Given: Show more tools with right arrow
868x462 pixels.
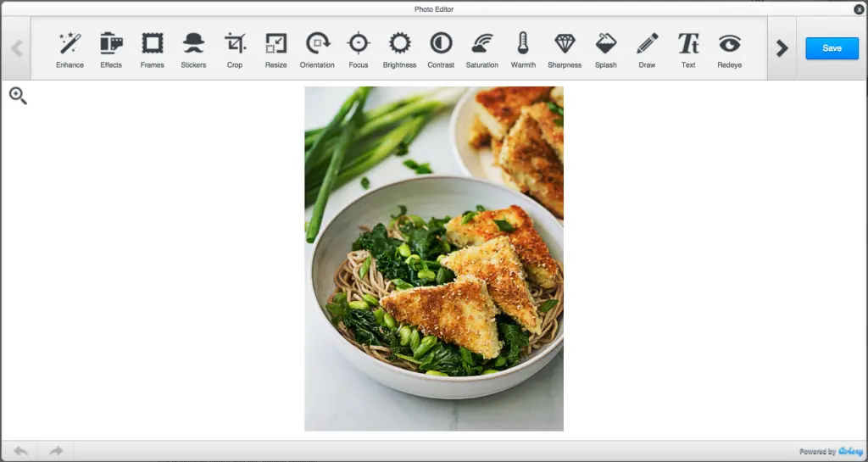Looking at the screenshot, I should click(x=782, y=48).
